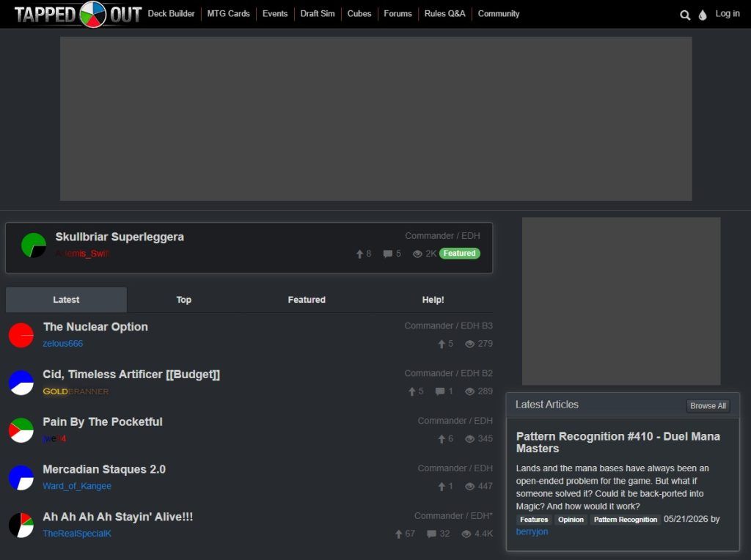This screenshot has width=751, height=560.
Task: Open Ah Ah Ah Ah Stayin' Alive!!! deck
Action: (118, 517)
